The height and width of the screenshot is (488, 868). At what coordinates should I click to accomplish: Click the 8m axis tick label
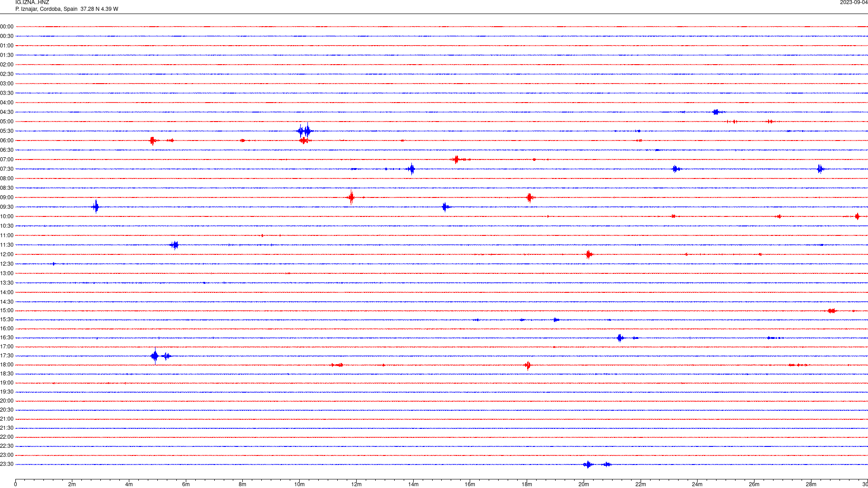(x=243, y=484)
